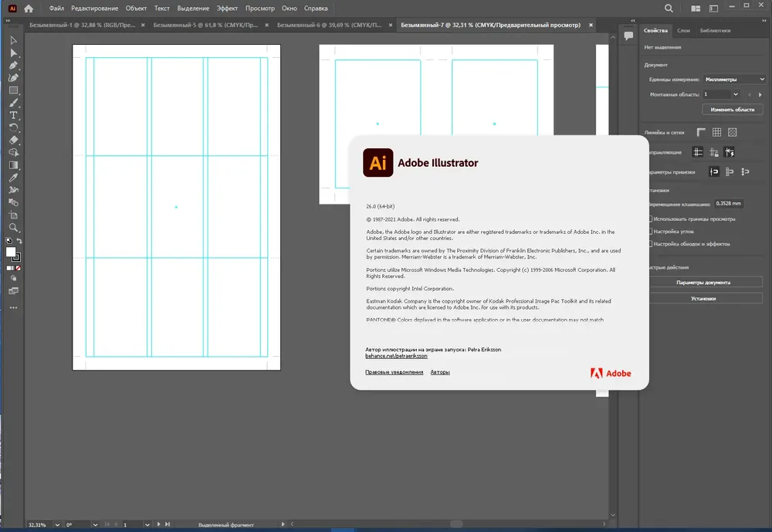Enable 'Настройка углов' checkbox
The image size is (772, 532).
650,231
